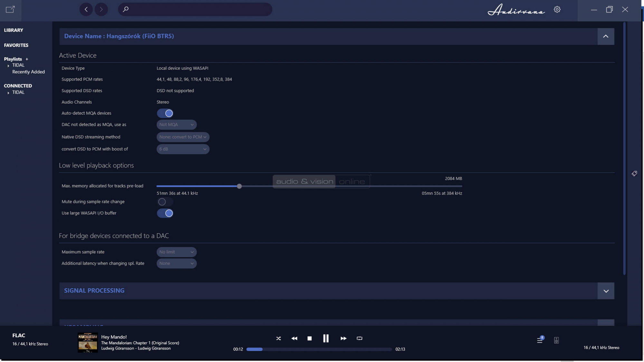Select Recently Added playlist
Image resolution: width=644 pixels, height=362 pixels.
28,72
